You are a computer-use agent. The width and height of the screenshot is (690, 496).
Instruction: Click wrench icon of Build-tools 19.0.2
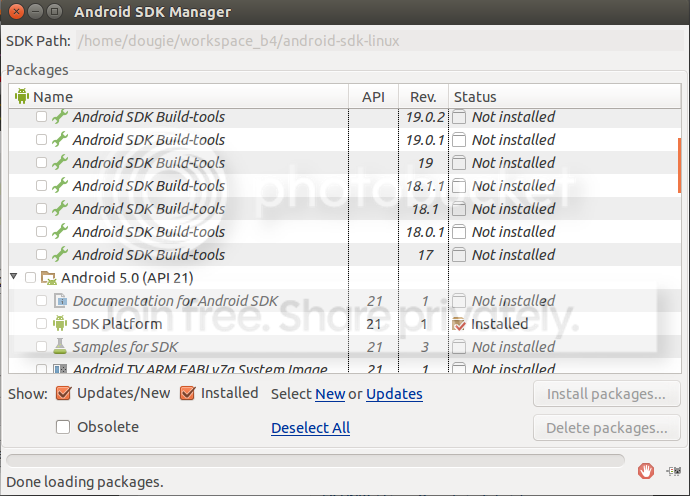tap(60, 117)
